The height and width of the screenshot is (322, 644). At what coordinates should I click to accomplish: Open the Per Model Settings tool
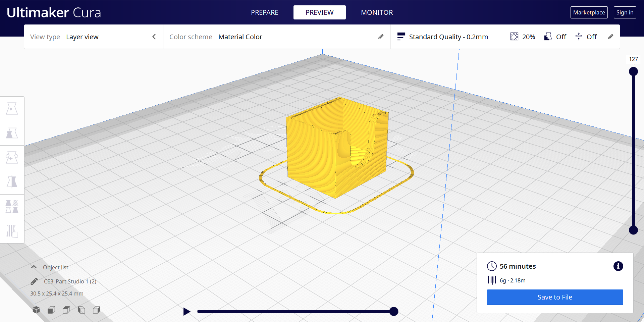12,207
